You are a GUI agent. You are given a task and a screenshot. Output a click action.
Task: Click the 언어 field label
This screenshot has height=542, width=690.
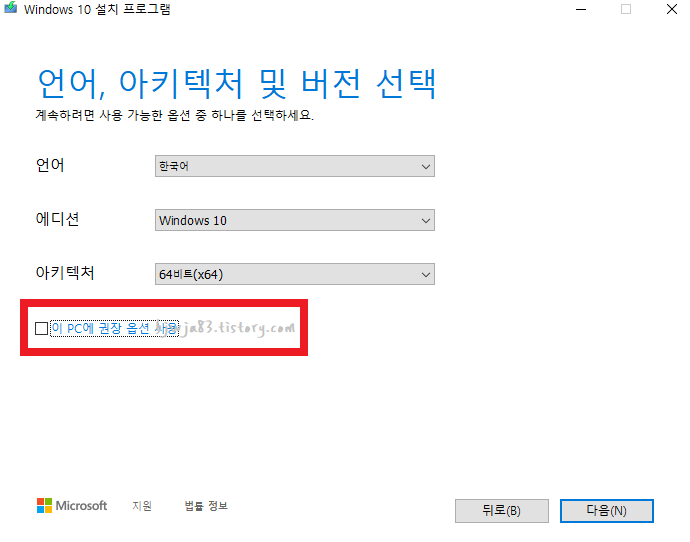pos(50,165)
